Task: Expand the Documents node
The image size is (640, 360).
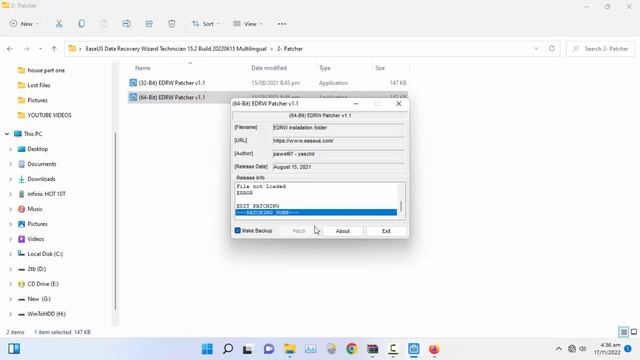Action: click(x=11, y=164)
